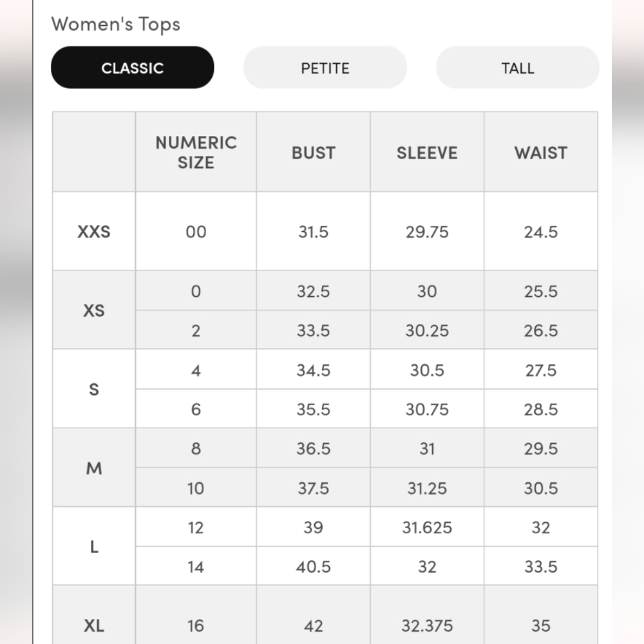
Task: Select the M size row label
Action: click(x=94, y=468)
